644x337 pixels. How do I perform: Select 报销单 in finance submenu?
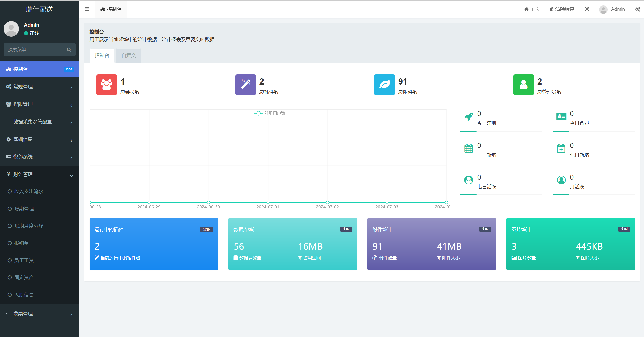[22, 243]
